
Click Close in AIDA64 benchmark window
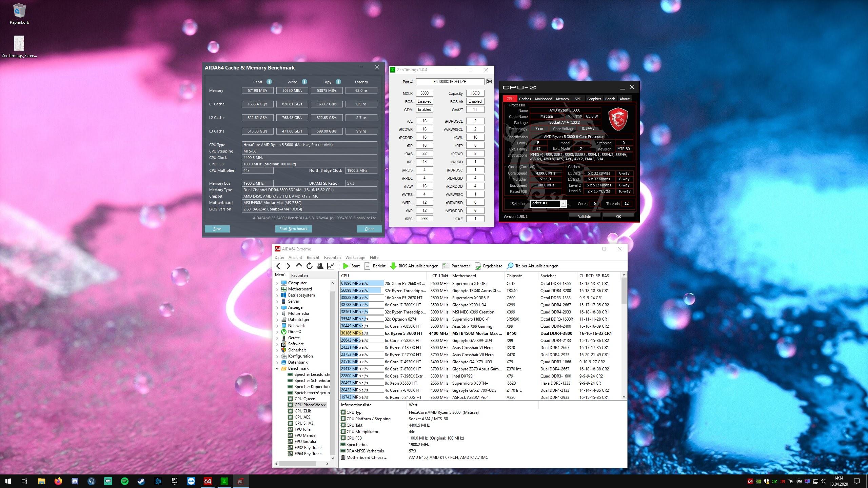tap(369, 229)
